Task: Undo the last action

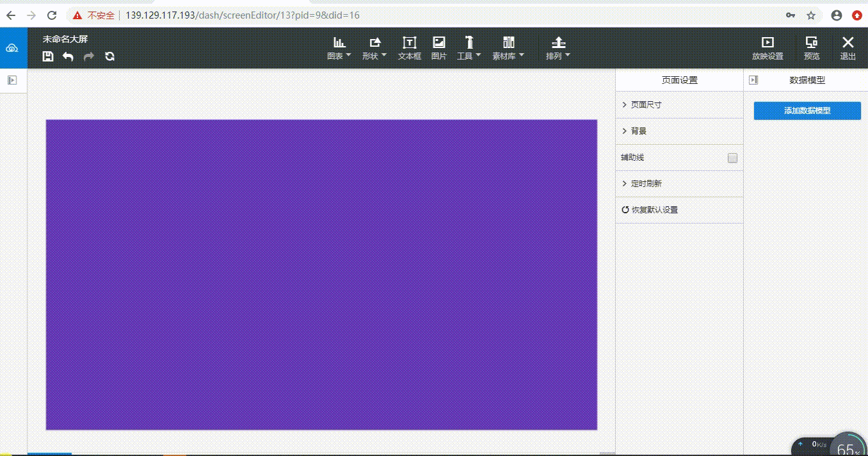Action: [x=68, y=56]
